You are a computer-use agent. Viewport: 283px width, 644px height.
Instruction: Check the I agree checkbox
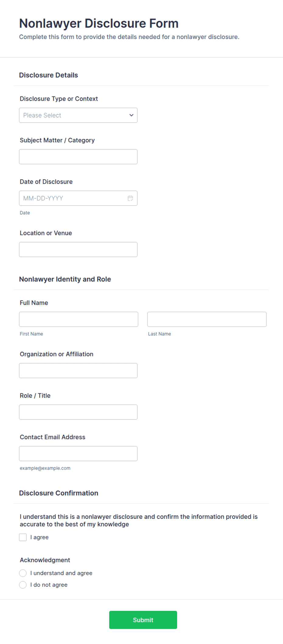[x=23, y=537]
